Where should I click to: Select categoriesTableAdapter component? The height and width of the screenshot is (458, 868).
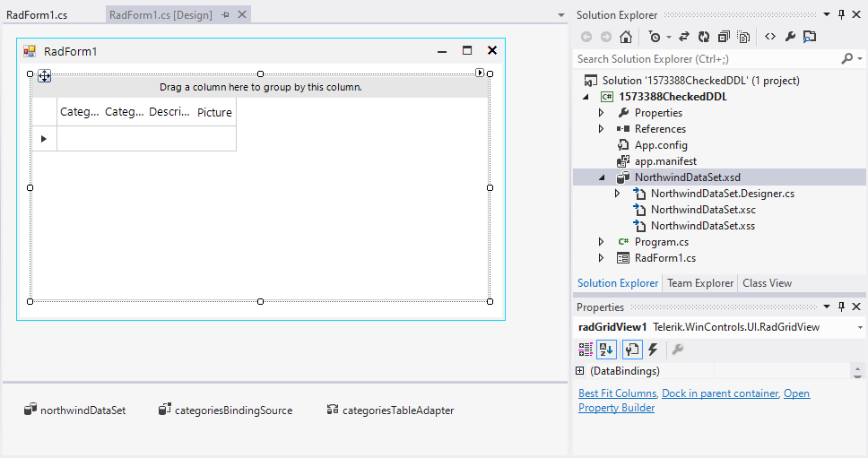390,410
